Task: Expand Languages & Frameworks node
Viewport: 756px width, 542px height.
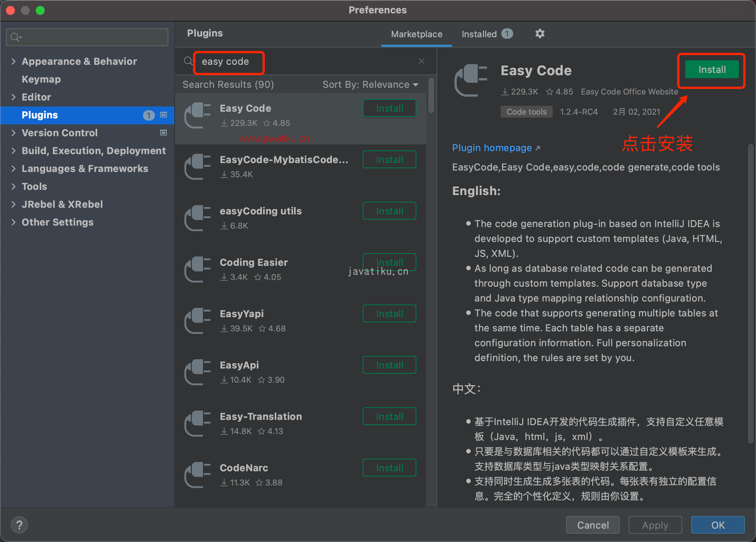Action: tap(13, 168)
